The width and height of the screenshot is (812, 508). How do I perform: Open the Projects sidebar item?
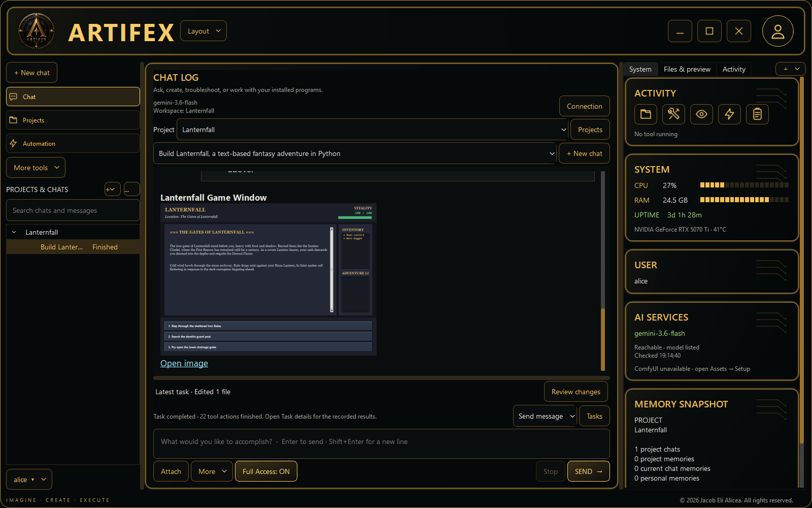73,120
